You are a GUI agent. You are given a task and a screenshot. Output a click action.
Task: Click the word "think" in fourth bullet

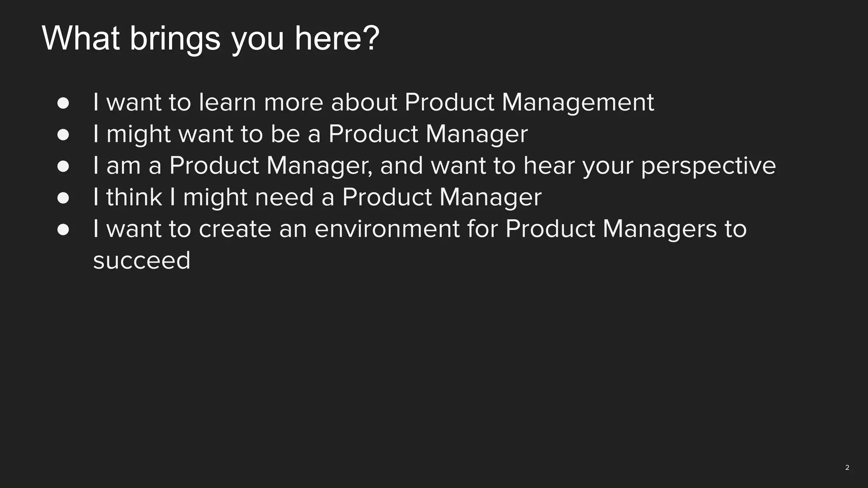tap(134, 197)
